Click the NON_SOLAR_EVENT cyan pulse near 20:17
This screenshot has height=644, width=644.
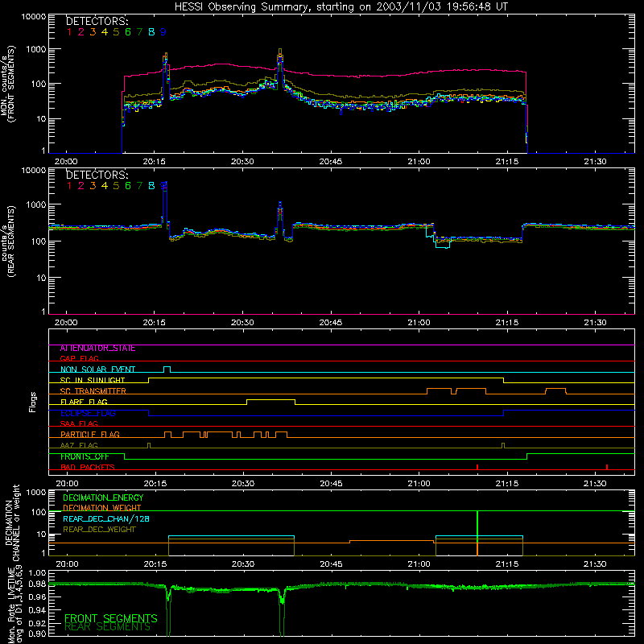click(x=167, y=369)
